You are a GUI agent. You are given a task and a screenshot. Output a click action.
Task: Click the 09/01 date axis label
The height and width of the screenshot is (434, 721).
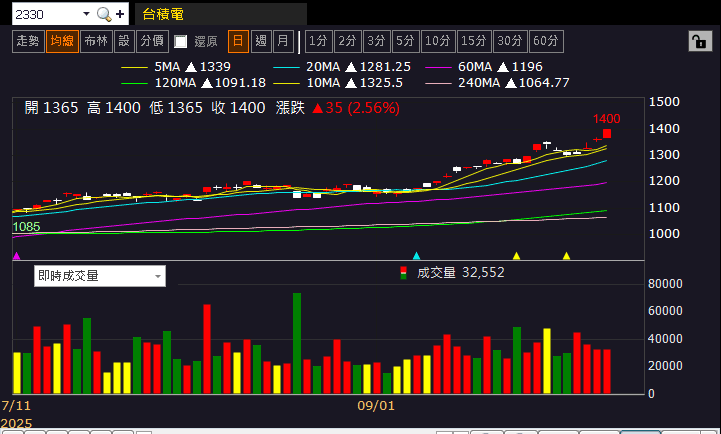tap(376, 405)
